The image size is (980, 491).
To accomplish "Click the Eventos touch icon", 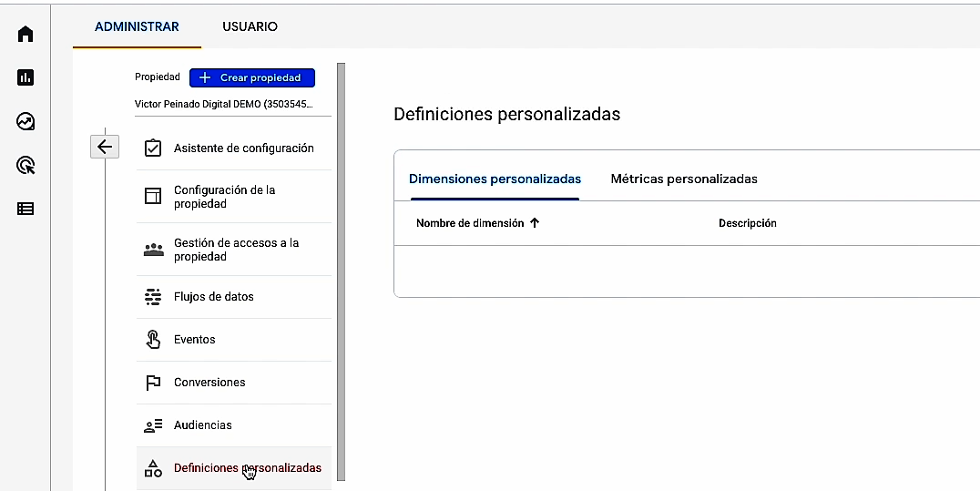I will tap(153, 340).
